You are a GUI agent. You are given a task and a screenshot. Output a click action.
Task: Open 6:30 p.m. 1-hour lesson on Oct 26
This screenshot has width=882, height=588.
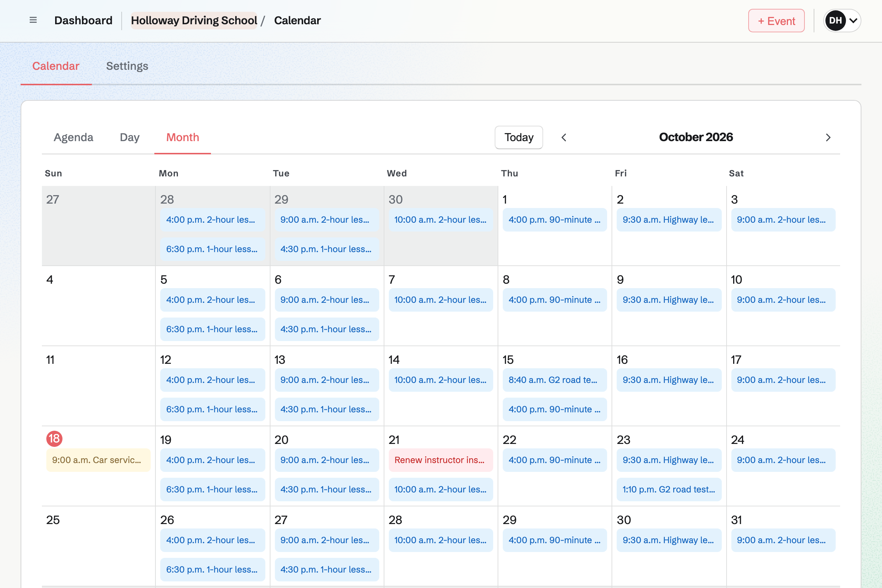(213, 570)
